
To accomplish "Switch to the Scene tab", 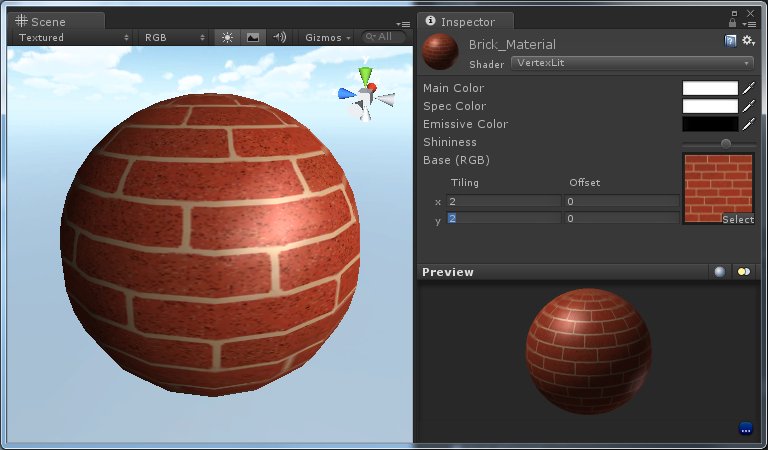I will [55, 21].
